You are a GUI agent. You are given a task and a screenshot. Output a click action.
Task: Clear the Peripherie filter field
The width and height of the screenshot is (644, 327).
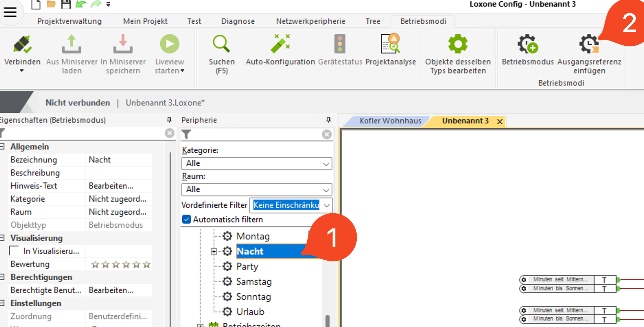click(x=327, y=134)
